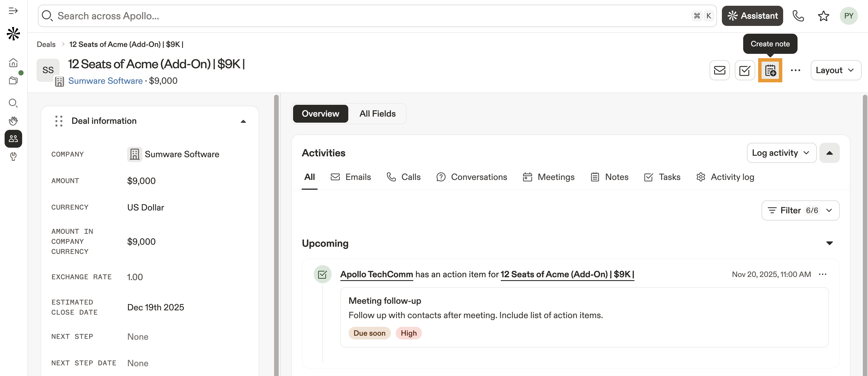Collapse the Upcoming activities section
Screen dimensions: 868x376
829,243
